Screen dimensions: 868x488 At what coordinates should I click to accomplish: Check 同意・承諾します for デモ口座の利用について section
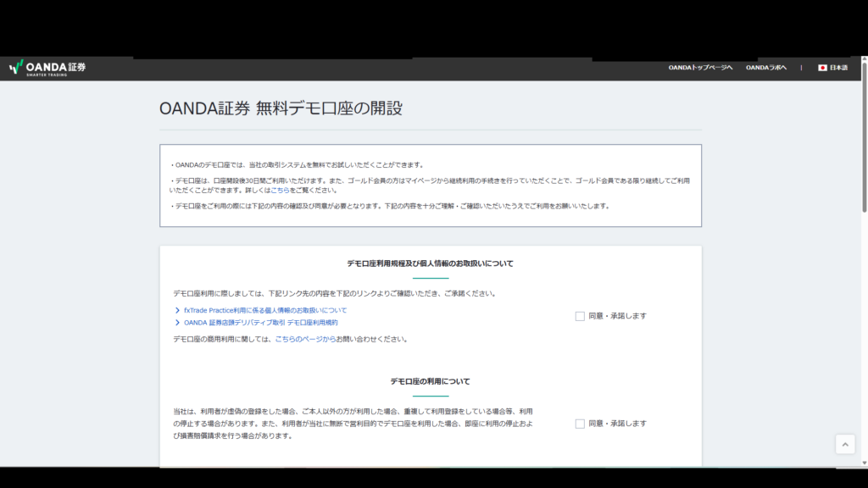[x=580, y=424]
